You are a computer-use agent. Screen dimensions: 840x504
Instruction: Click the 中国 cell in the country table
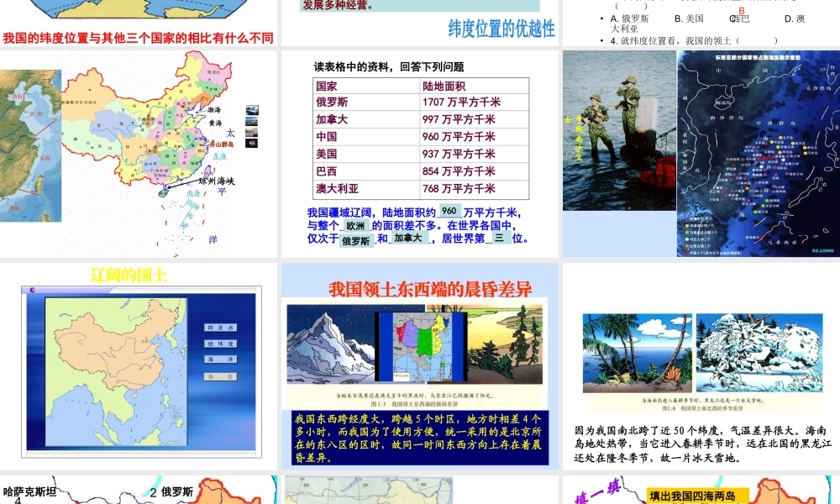[x=366, y=137]
